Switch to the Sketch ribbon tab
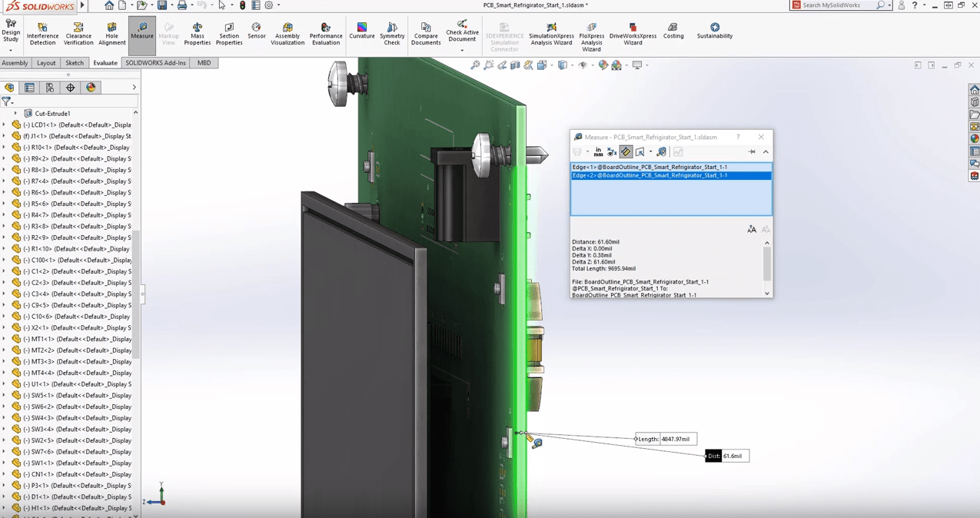This screenshot has width=980, height=518. coord(75,63)
